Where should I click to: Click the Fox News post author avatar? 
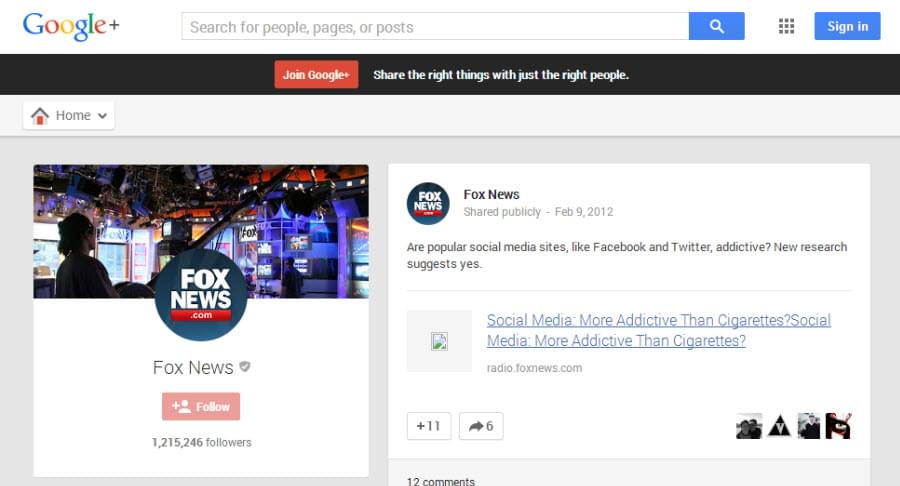point(428,203)
